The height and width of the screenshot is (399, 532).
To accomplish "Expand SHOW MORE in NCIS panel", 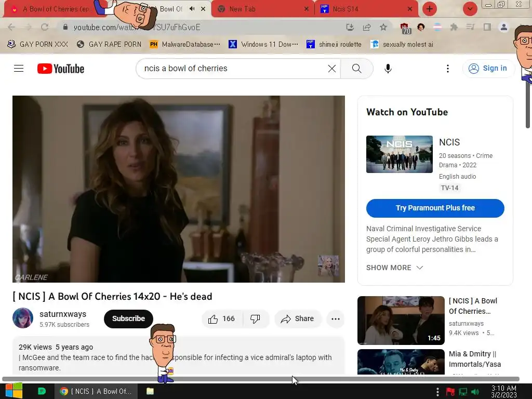I will point(395,268).
